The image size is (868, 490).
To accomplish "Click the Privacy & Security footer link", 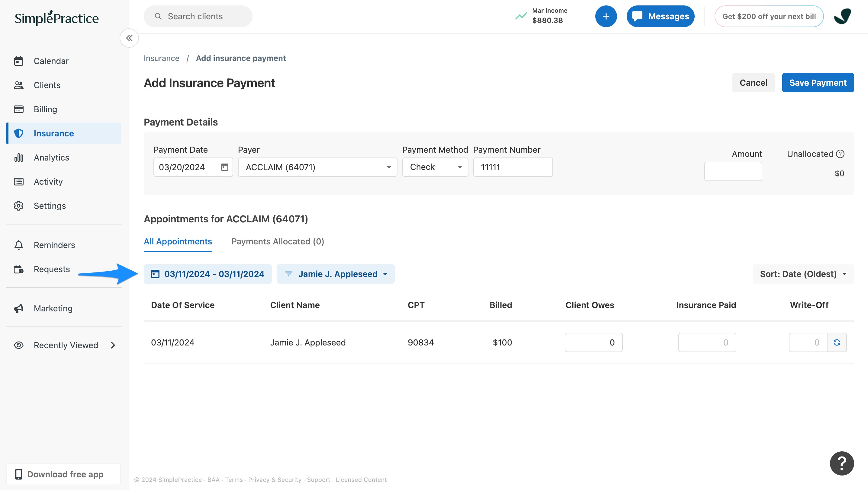I will (275, 479).
